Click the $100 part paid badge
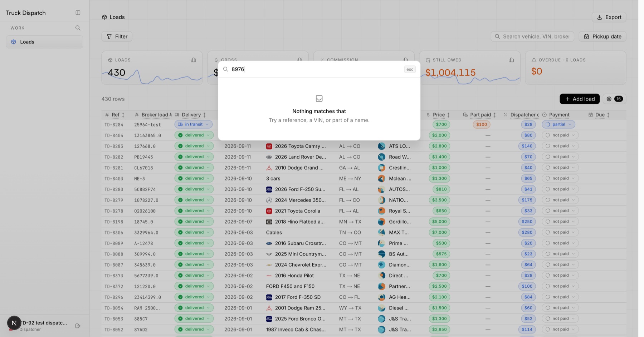644x337 pixels. click(482, 124)
